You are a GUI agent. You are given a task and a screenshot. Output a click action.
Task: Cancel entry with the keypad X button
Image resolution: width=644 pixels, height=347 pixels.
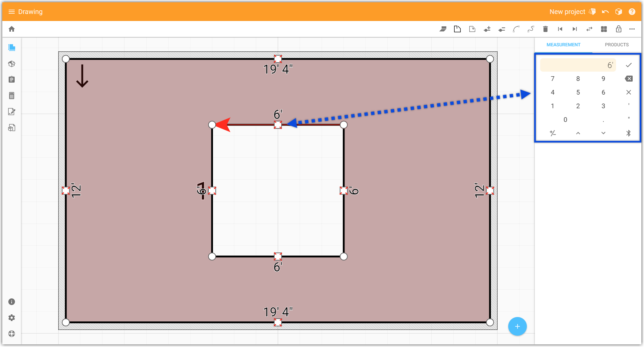[x=629, y=92]
